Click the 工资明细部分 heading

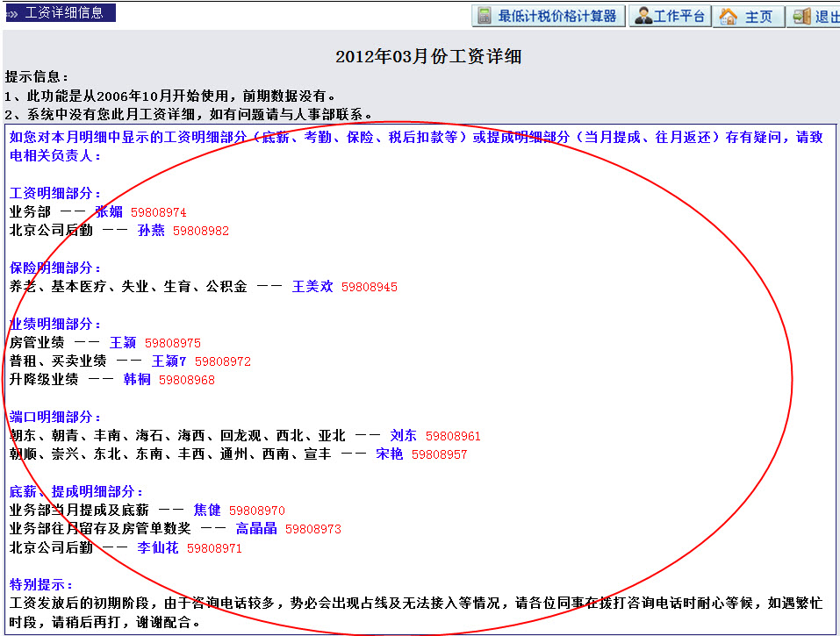55,193
